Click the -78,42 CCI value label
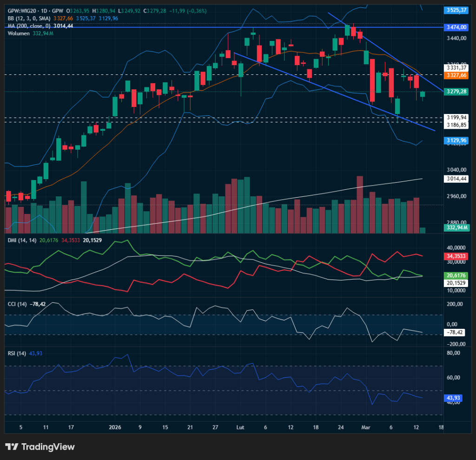The width and height of the screenshot is (476, 460). coord(456,333)
